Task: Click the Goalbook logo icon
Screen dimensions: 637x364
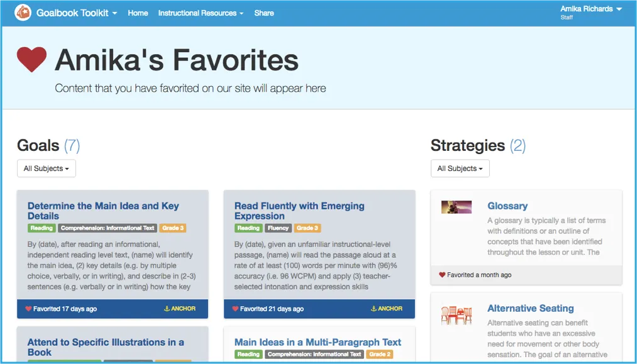Action: pyautogui.click(x=23, y=13)
